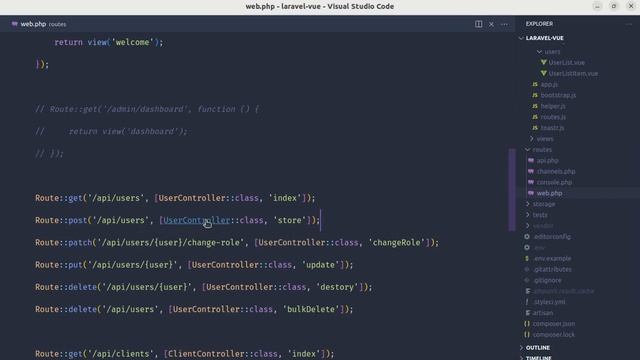Click the gear icon beside .editorconfig
640x360 pixels.
(527, 236)
